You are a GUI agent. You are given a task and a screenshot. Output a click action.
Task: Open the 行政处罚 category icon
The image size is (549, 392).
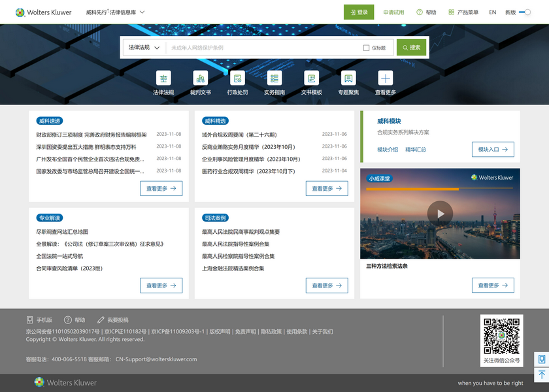click(237, 78)
